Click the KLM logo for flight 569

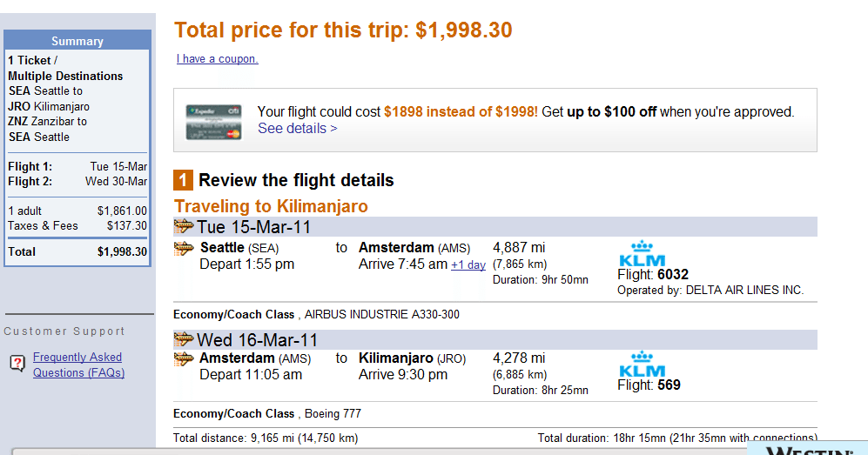point(642,364)
